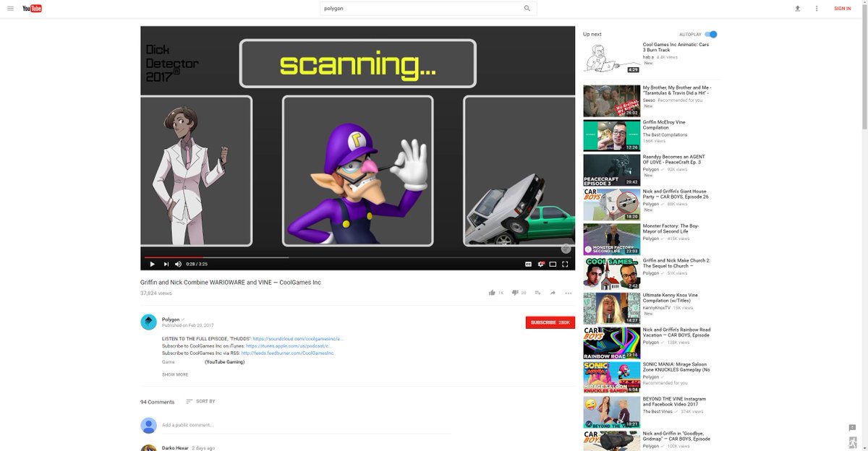Viewport: 868px width, 451px height.
Task: Go to the YouTube home logo
Action: (32, 9)
